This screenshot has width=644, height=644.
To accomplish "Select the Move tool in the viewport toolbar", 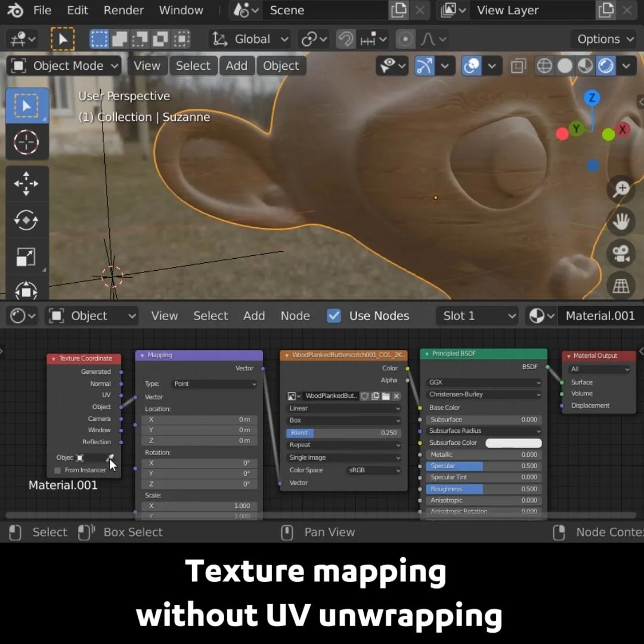I will coord(27,184).
